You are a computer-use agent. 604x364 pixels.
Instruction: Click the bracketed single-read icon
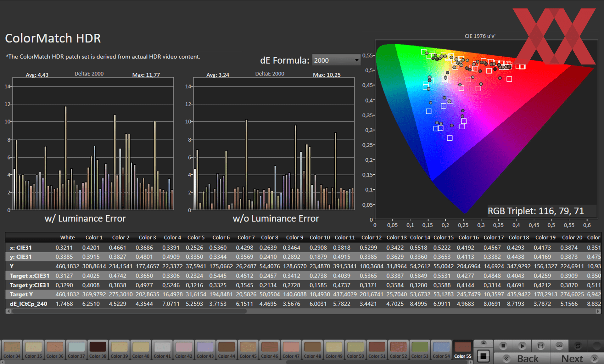[x=540, y=346]
